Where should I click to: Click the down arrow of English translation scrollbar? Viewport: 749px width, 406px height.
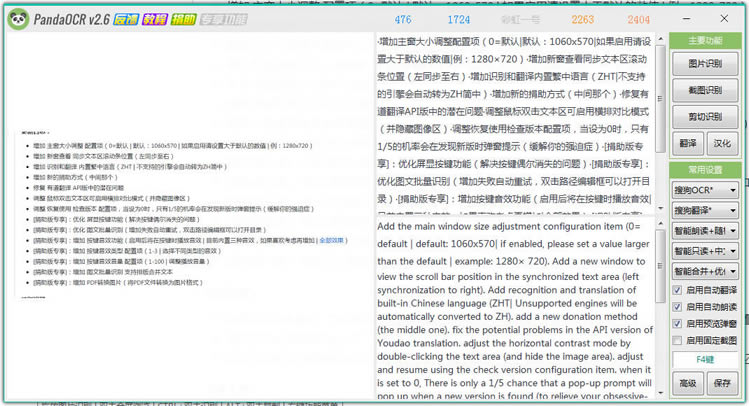pos(661,393)
